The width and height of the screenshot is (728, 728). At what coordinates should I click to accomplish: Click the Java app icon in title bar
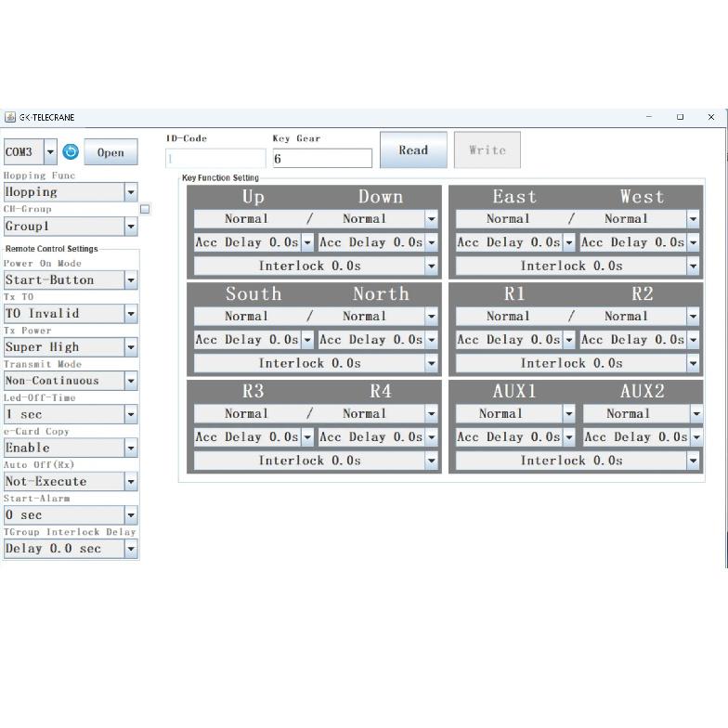coord(9,117)
